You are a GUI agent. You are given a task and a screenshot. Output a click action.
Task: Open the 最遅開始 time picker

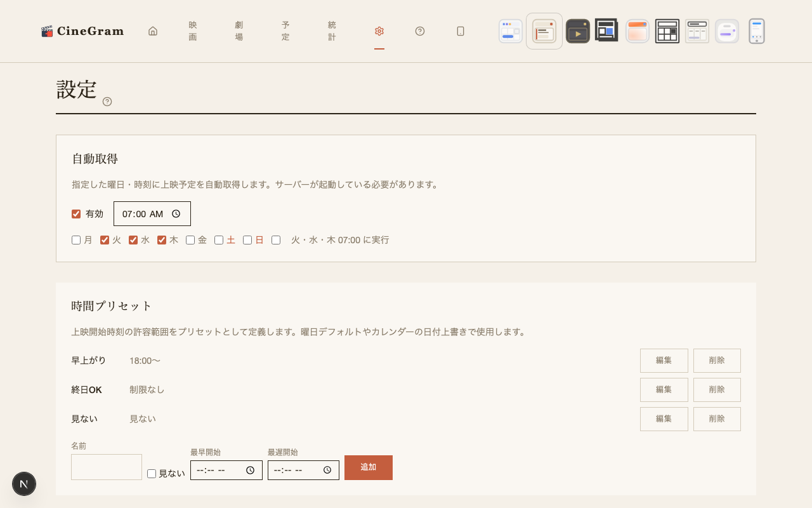[x=329, y=470]
